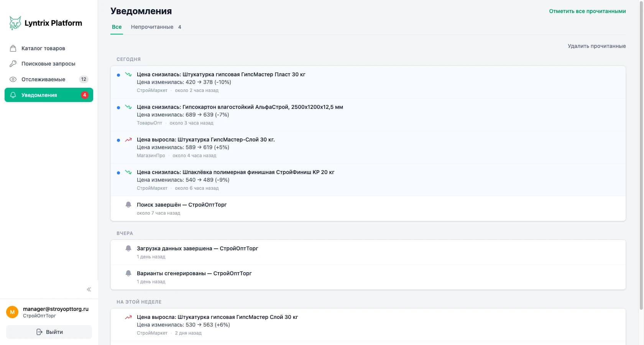Open Уведомления in the sidebar

[x=49, y=95]
